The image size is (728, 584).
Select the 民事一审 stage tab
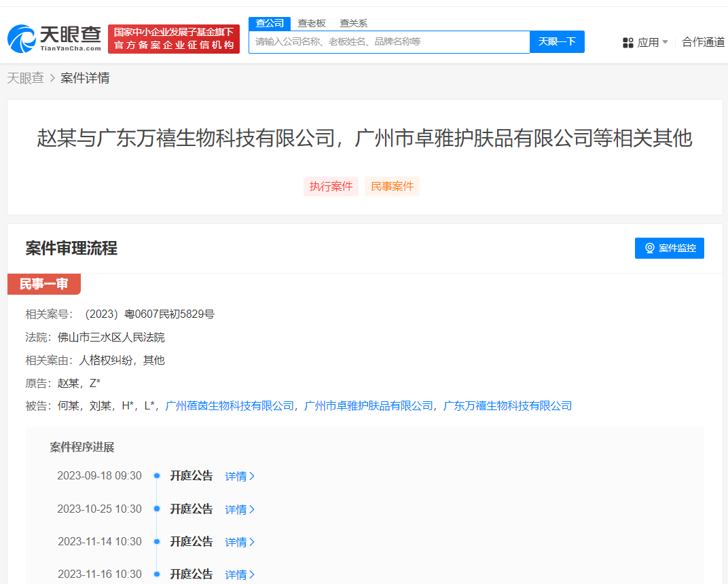coord(43,284)
